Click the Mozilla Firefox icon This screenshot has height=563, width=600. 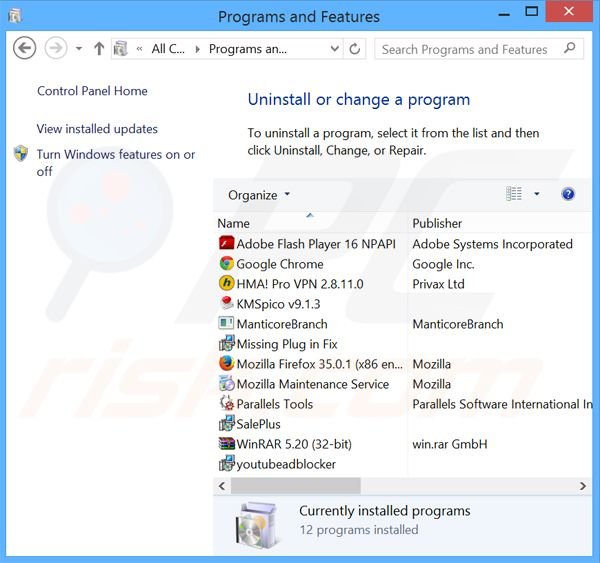click(226, 363)
